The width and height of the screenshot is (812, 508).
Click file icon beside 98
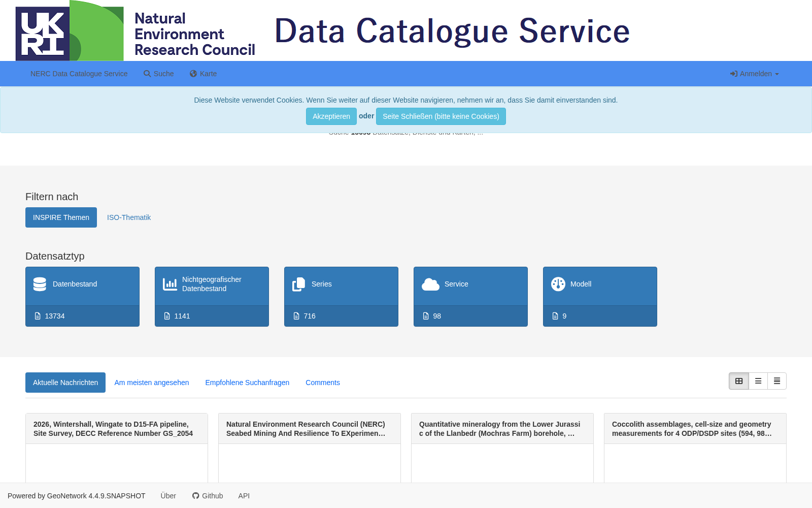pos(426,316)
